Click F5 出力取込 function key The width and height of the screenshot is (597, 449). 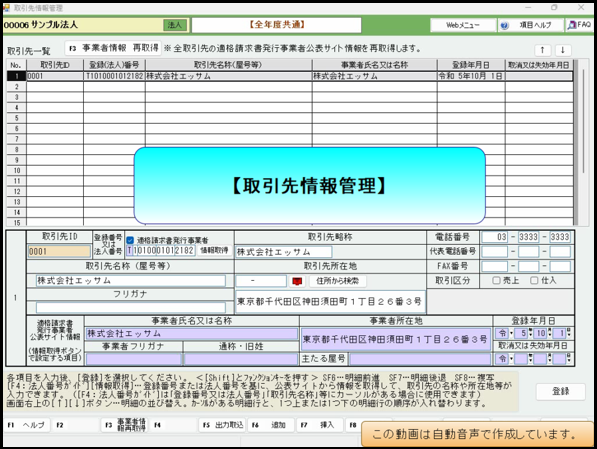[x=223, y=425]
